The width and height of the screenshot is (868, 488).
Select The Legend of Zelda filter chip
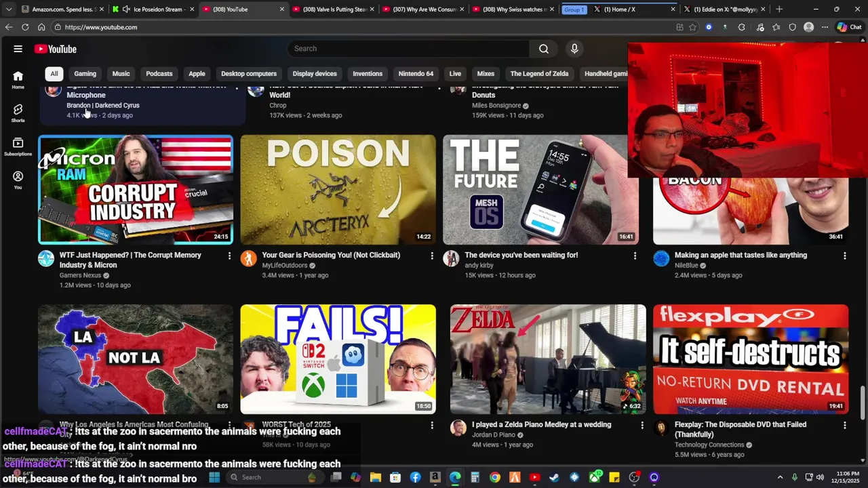[539, 73]
